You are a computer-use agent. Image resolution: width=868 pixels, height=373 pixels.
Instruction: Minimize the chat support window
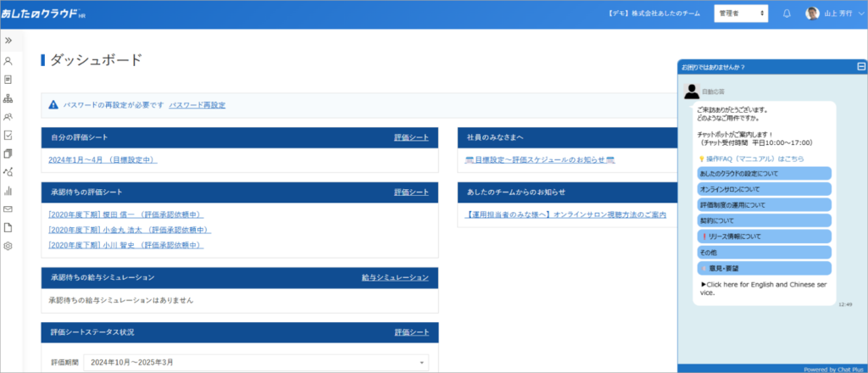pos(861,66)
